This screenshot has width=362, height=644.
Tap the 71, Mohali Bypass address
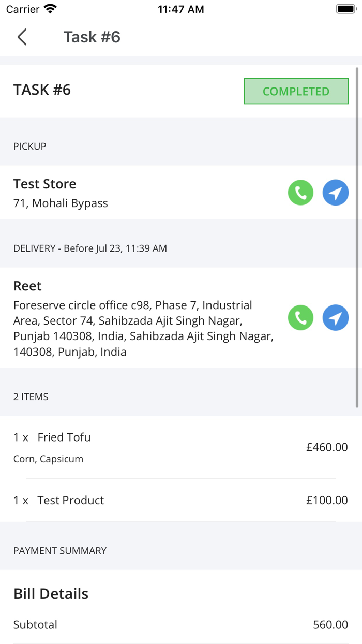click(61, 203)
